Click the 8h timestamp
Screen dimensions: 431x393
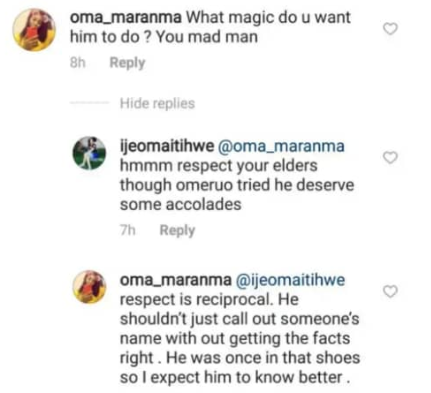[x=78, y=63]
